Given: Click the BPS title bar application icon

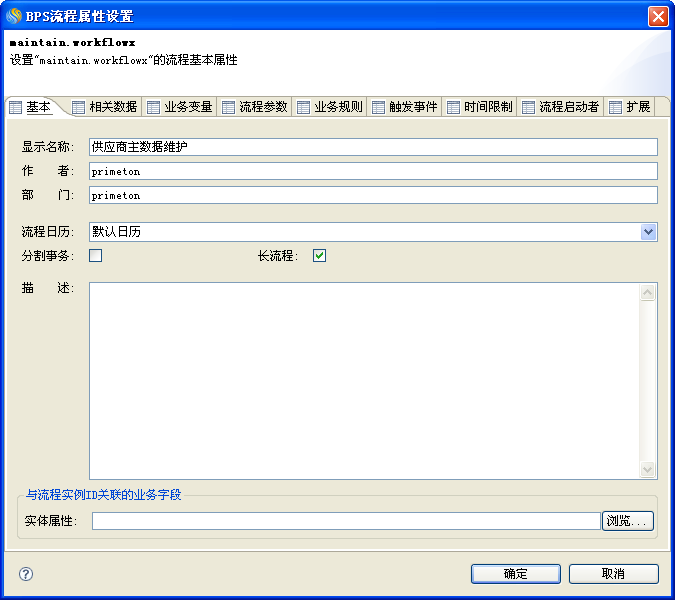Looking at the screenshot, I should [x=13, y=16].
